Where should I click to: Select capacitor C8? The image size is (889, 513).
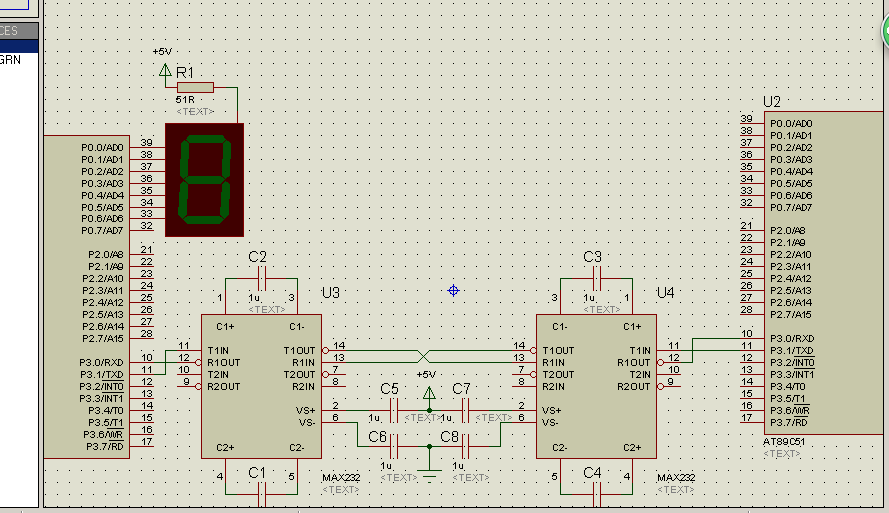click(x=465, y=447)
